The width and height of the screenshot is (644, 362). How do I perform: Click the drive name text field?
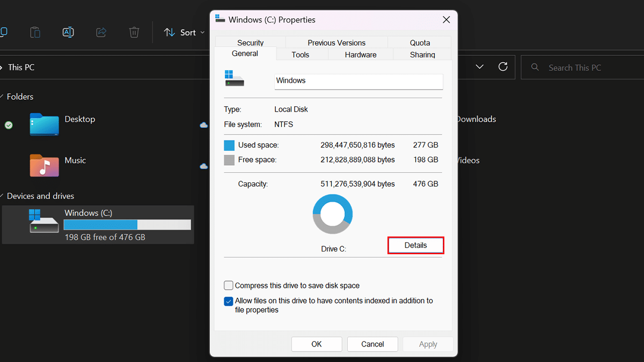358,81
